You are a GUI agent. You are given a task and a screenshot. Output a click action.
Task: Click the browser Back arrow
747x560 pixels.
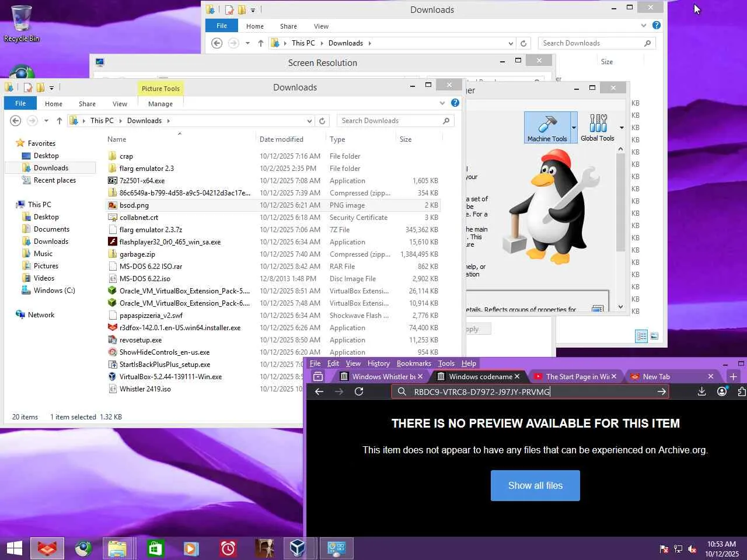point(319,391)
